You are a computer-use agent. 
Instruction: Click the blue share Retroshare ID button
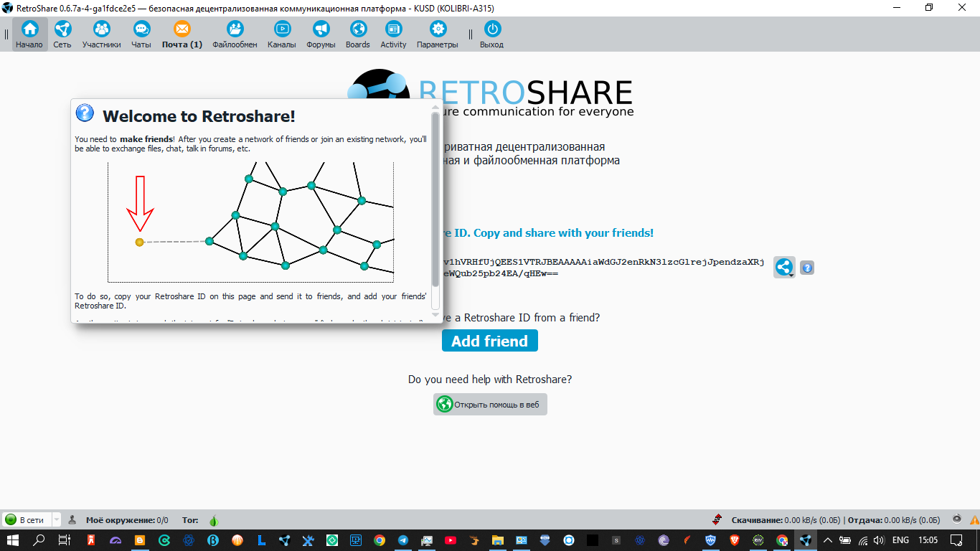click(784, 268)
